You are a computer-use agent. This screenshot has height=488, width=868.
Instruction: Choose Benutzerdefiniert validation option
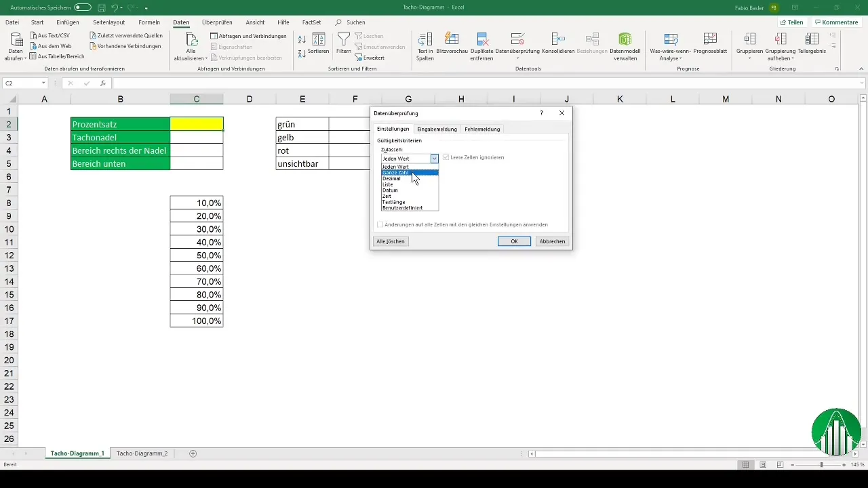click(410, 207)
